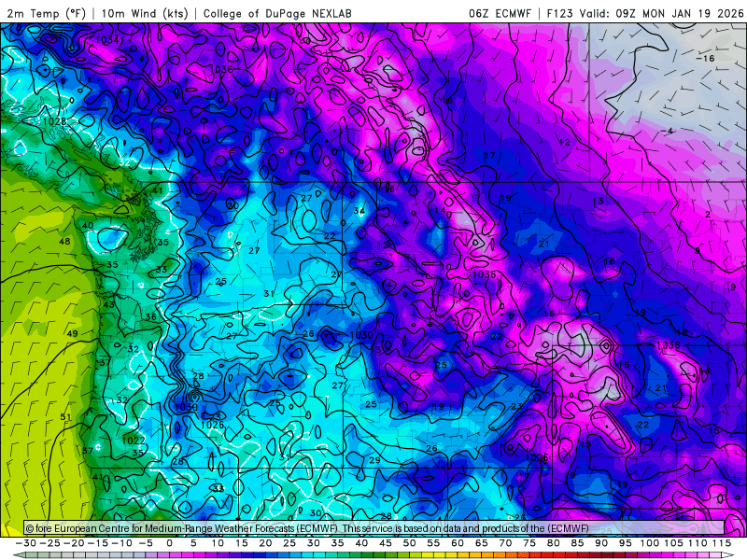Click the "115" label on the color scale
The image size is (747, 560).
click(722, 543)
